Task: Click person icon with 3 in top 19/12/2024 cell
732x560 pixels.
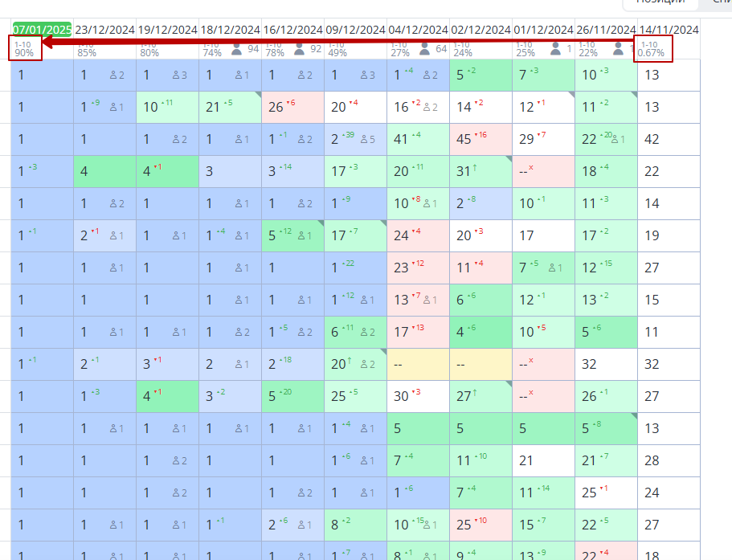Action: [x=176, y=76]
